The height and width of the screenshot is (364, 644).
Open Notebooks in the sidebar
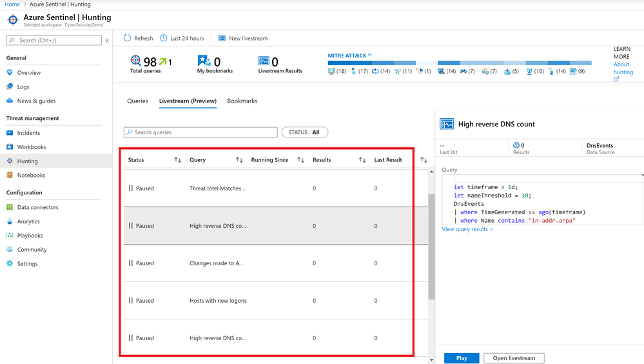pos(31,175)
